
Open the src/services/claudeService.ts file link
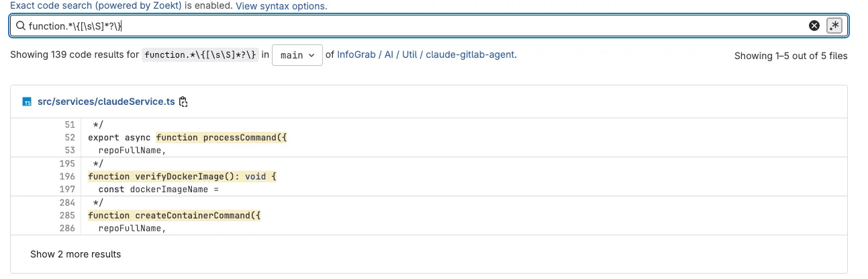106,102
